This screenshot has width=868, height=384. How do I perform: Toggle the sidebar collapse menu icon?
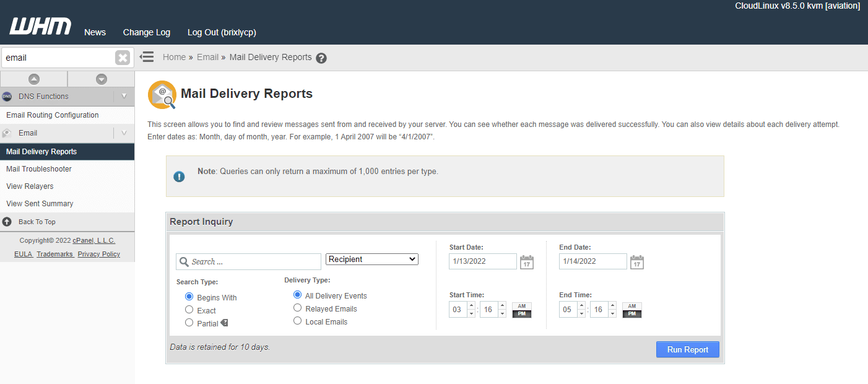147,57
